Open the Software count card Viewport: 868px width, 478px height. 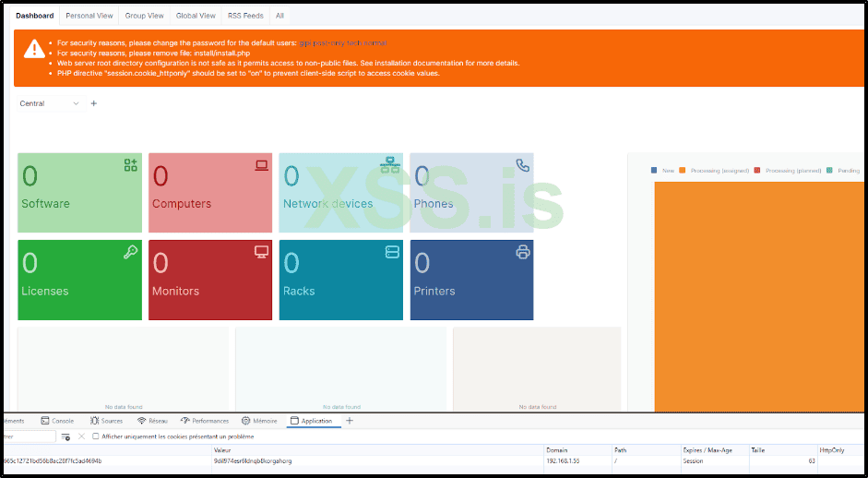tap(79, 193)
